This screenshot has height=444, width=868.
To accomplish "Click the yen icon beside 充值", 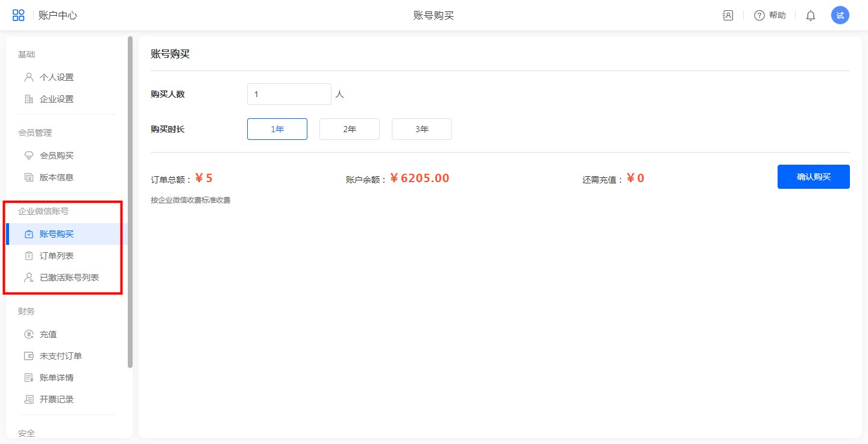I will click(28, 334).
